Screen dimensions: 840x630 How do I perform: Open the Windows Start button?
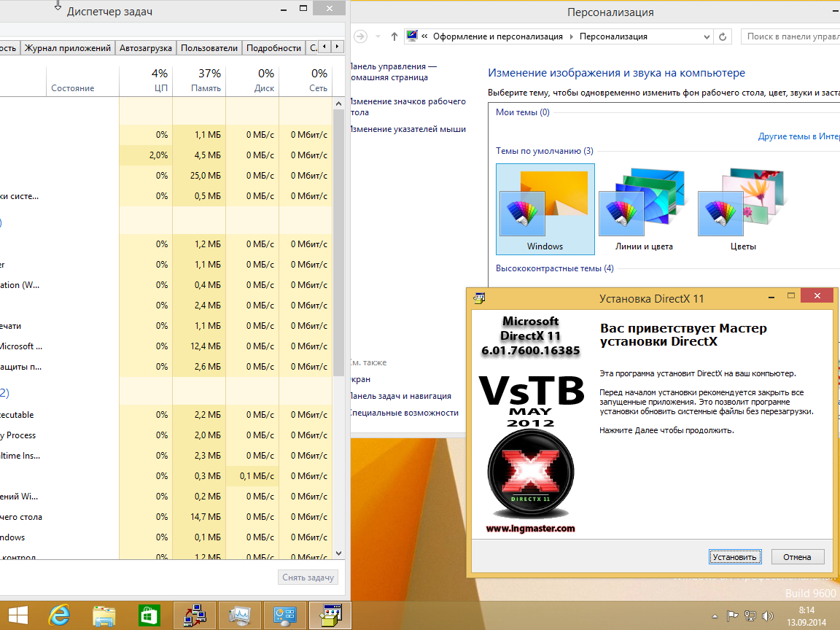click(x=17, y=615)
